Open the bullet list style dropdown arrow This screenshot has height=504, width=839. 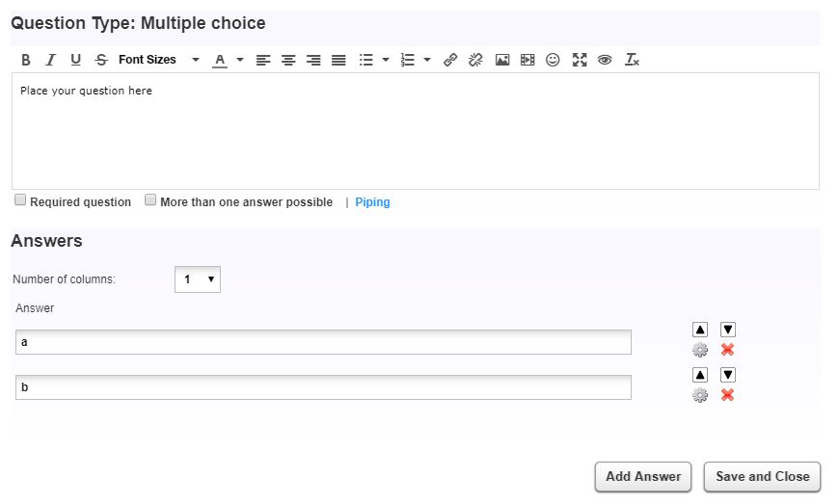[386, 60]
